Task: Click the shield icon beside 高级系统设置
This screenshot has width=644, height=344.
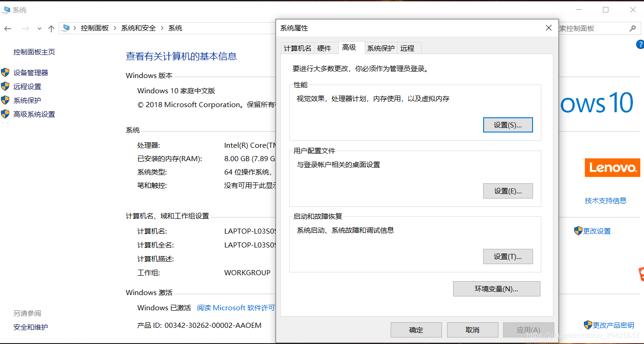Action: tap(5, 114)
